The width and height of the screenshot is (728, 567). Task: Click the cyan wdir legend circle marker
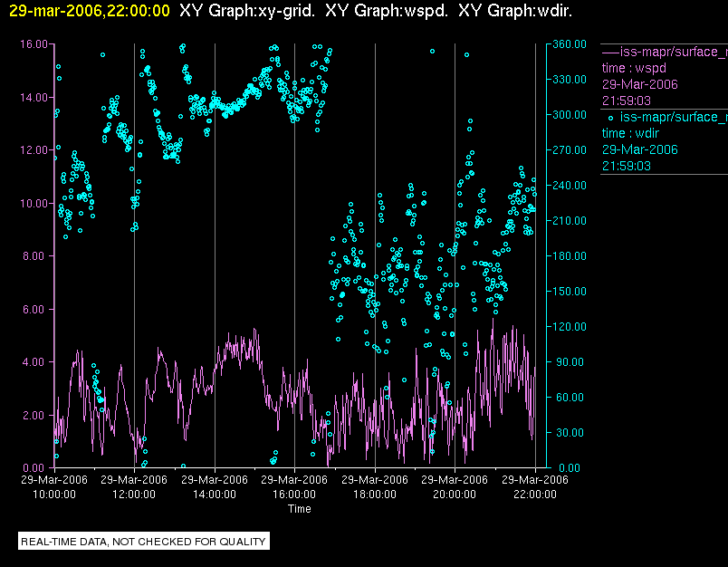(611, 118)
